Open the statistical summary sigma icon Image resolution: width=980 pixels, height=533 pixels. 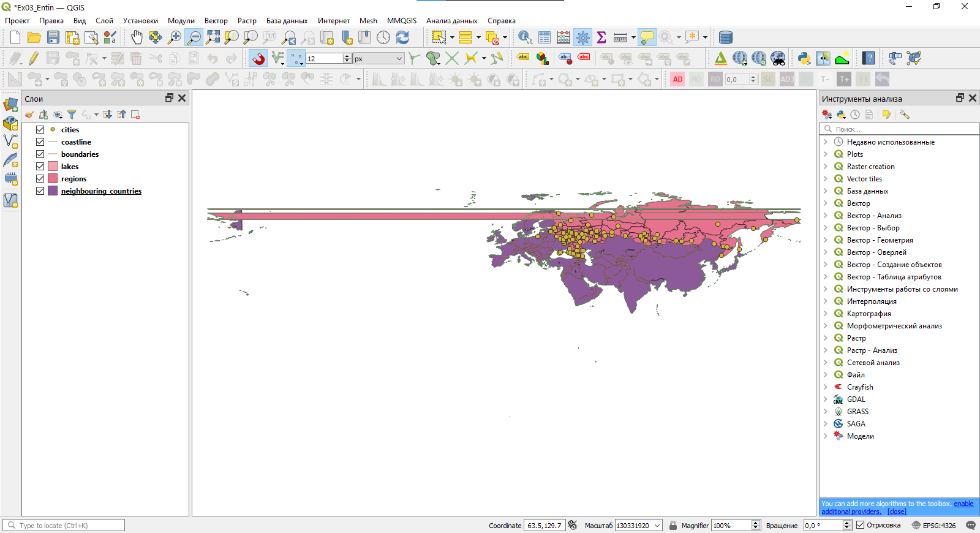(601, 37)
